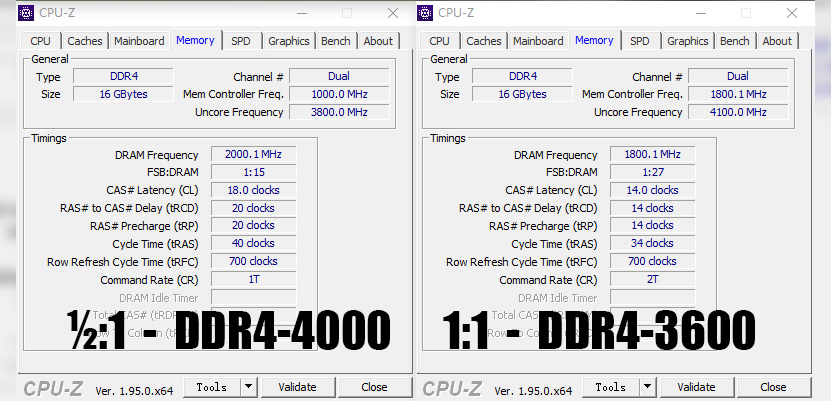Open Bench tab in left CPU-Z window
831x401 pixels.
tap(335, 41)
